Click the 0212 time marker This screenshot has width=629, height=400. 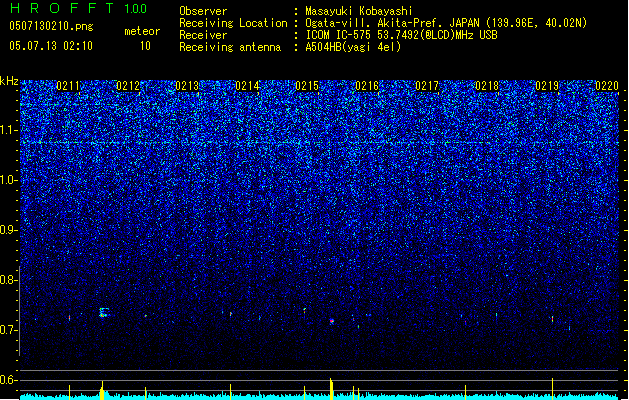tap(128, 85)
